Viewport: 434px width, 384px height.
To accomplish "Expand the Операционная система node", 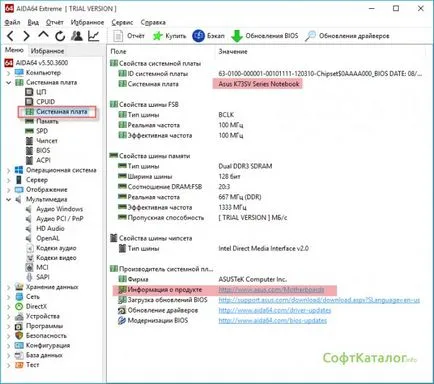I will tap(9, 170).
